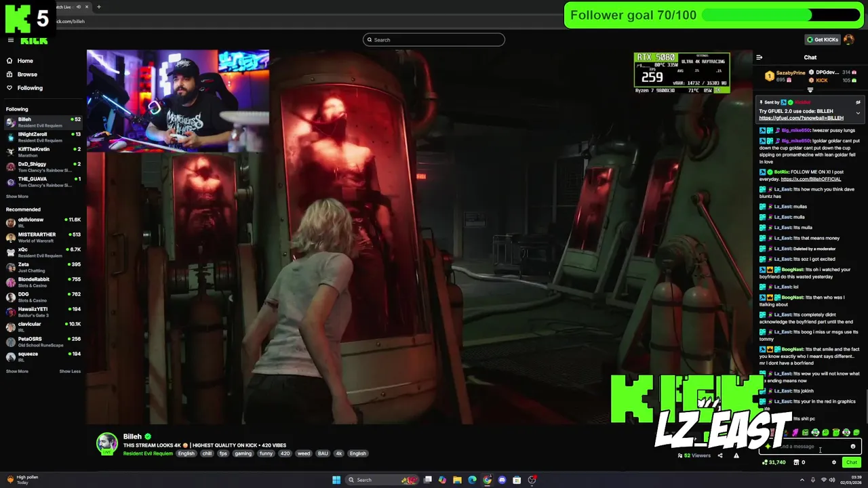Hide the pinned message with crossed-eye icon
Screen dimensions: 868x488
coord(858,102)
